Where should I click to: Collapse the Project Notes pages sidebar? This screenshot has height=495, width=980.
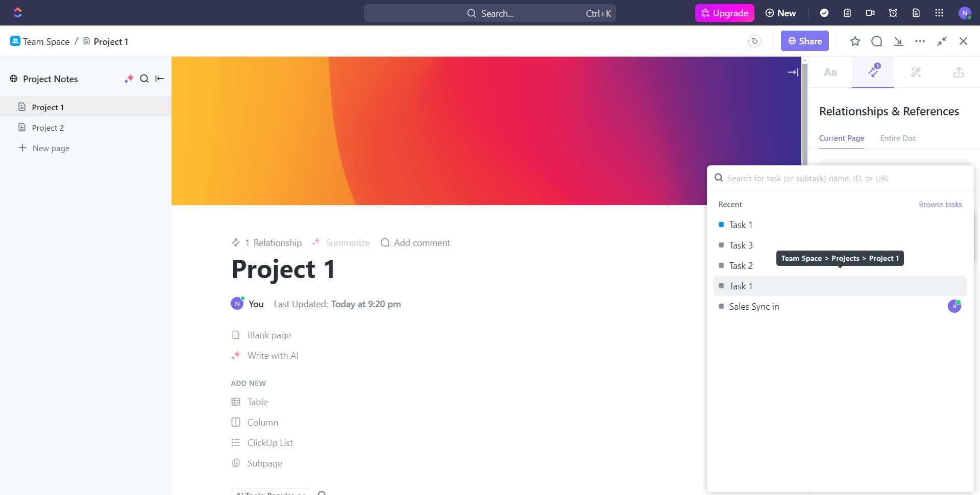click(160, 79)
